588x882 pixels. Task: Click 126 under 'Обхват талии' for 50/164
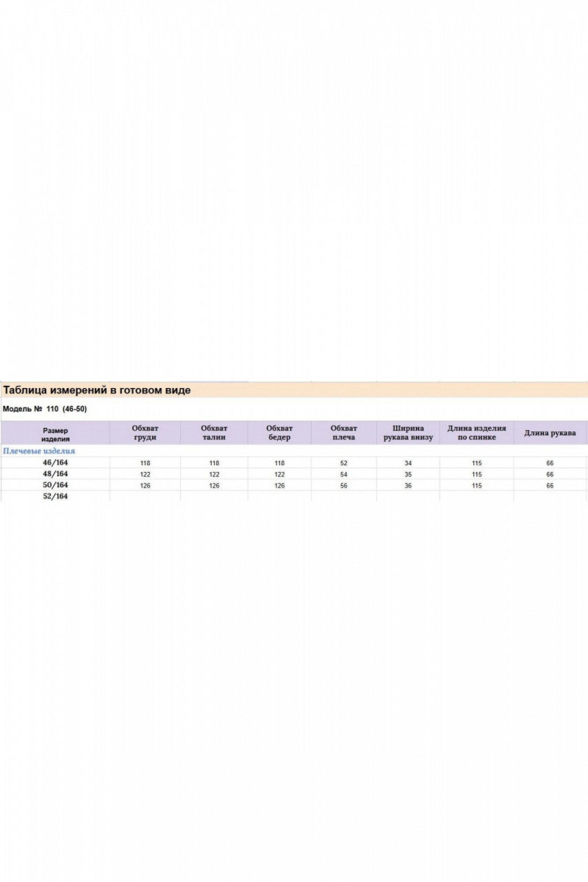pyautogui.click(x=214, y=486)
